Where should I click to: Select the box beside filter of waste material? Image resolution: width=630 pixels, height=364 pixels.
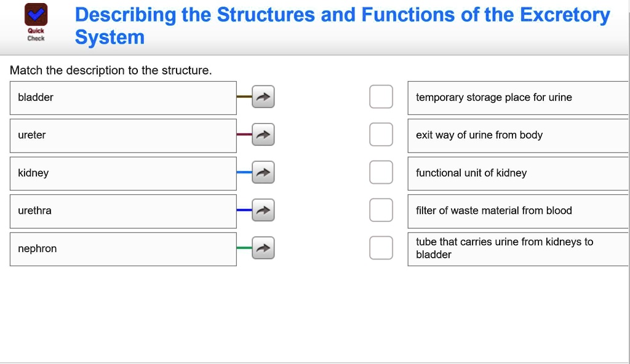coord(381,211)
